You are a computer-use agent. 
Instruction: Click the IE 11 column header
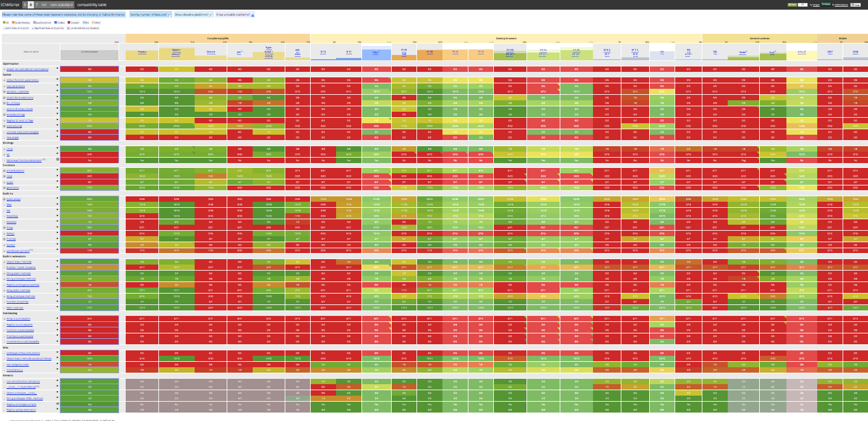349,53
